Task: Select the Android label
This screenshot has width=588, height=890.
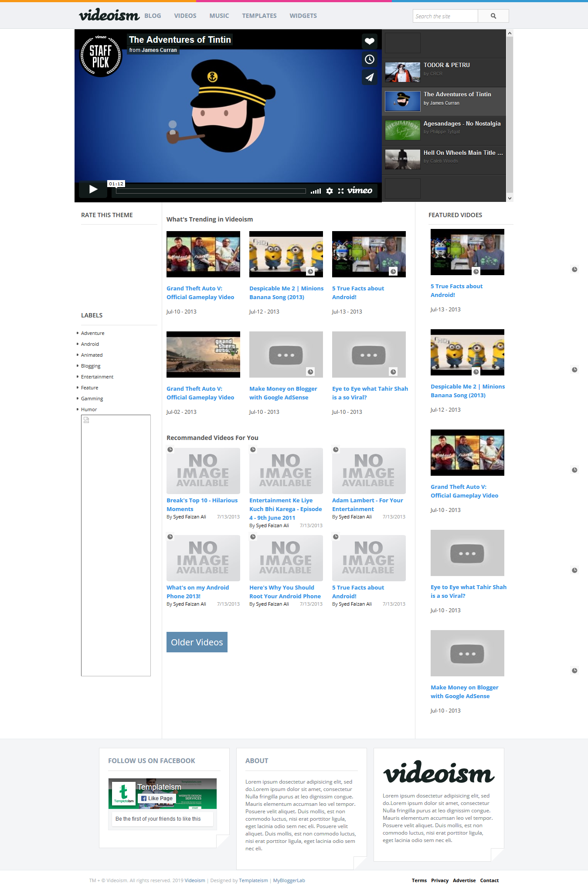Action: click(x=90, y=344)
